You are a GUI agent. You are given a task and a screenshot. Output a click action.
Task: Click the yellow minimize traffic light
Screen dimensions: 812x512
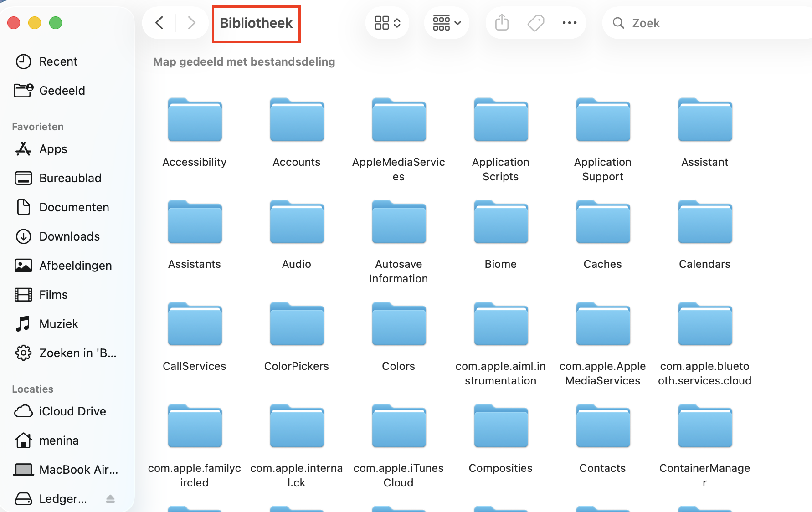click(35, 22)
